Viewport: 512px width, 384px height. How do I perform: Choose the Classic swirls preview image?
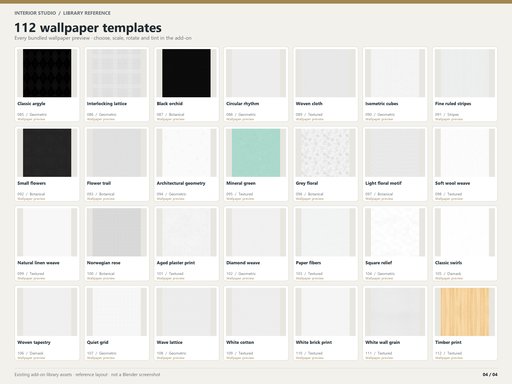click(465, 232)
